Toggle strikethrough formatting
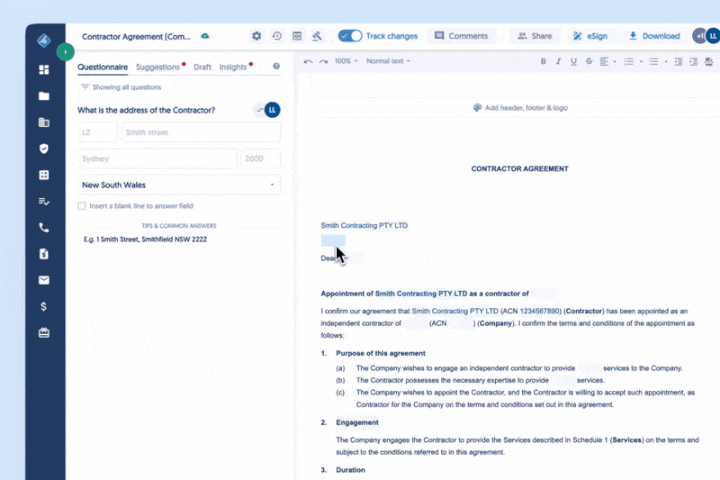 coord(589,61)
